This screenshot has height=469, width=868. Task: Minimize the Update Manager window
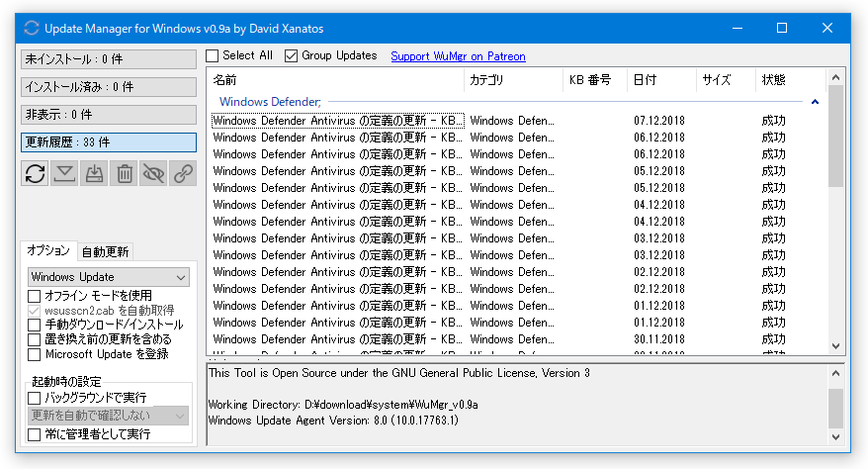pyautogui.click(x=738, y=29)
